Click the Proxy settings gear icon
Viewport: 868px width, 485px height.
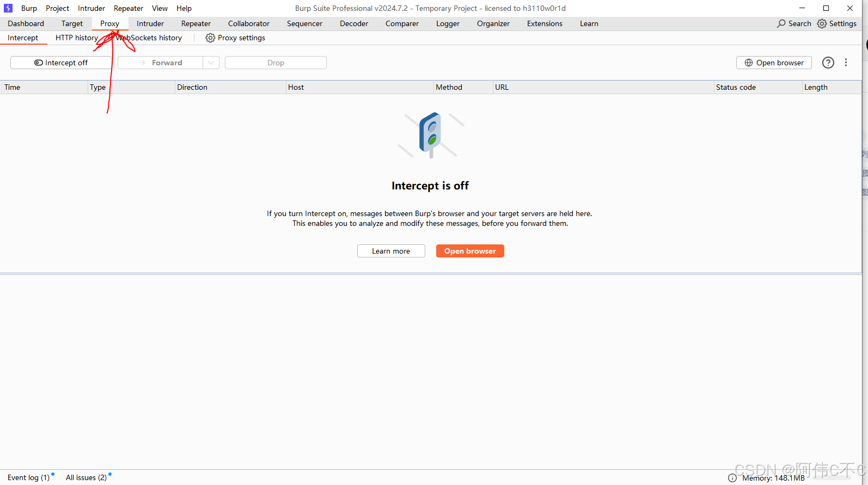tap(210, 38)
